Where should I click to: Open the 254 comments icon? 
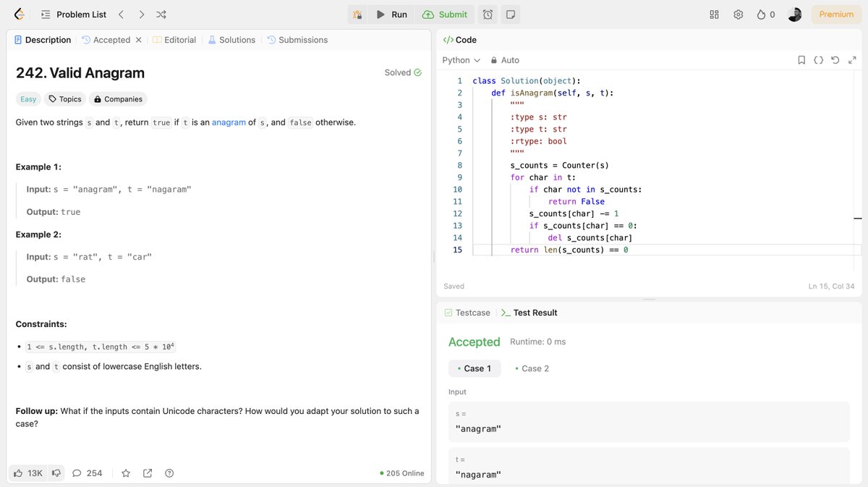pyautogui.click(x=88, y=473)
